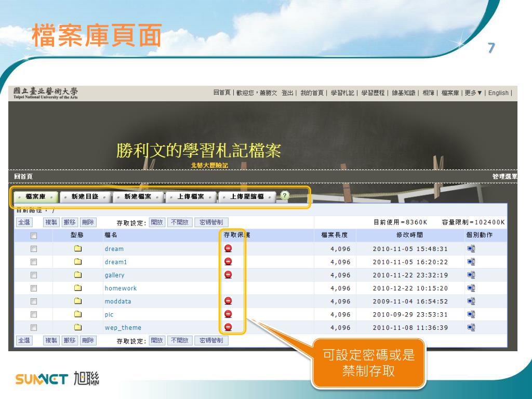Viewport: 532px width, 399px height.
Task: Click individual action icon for dream row
Action: point(471,249)
